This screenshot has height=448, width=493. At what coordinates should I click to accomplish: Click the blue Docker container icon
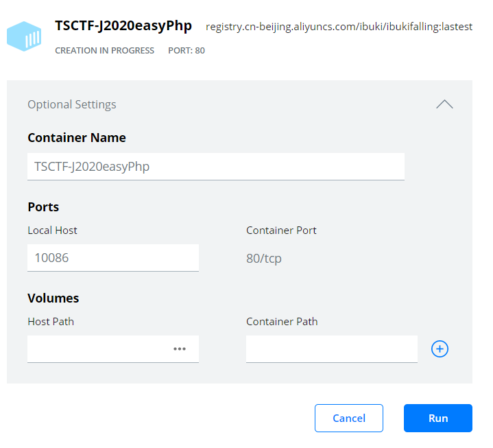tap(24, 36)
